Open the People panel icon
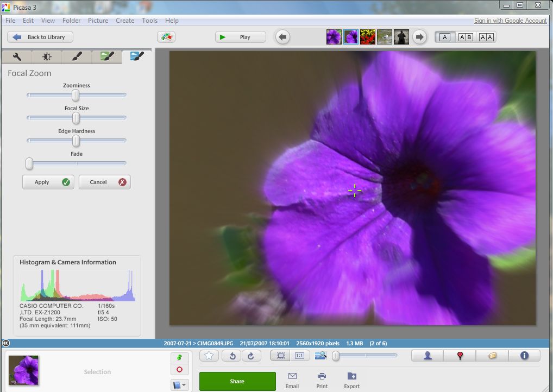 coord(428,356)
